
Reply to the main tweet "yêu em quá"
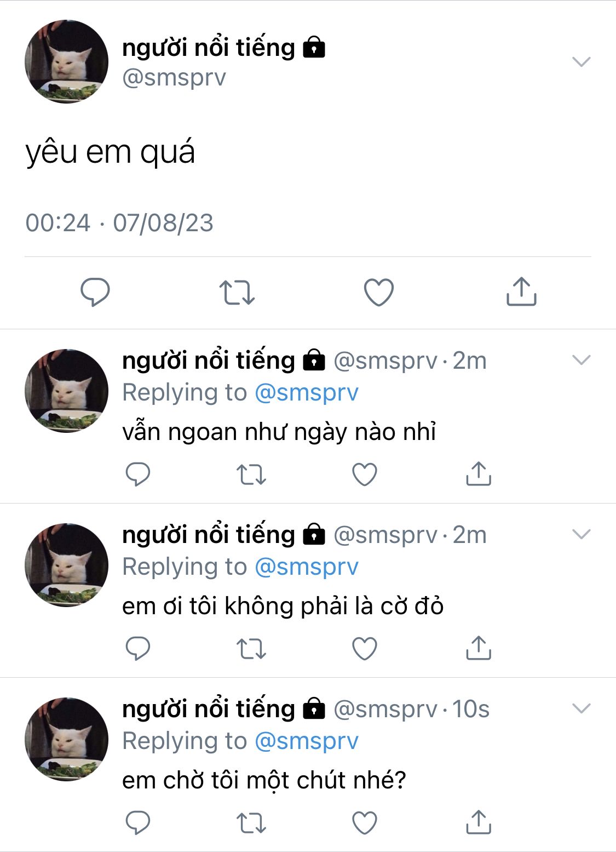(95, 291)
